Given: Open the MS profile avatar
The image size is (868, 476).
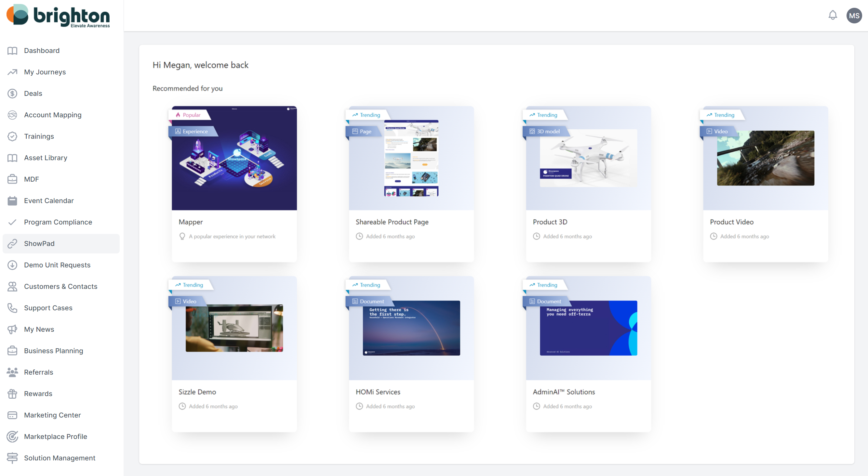Looking at the screenshot, I should [x=854, y=15].
